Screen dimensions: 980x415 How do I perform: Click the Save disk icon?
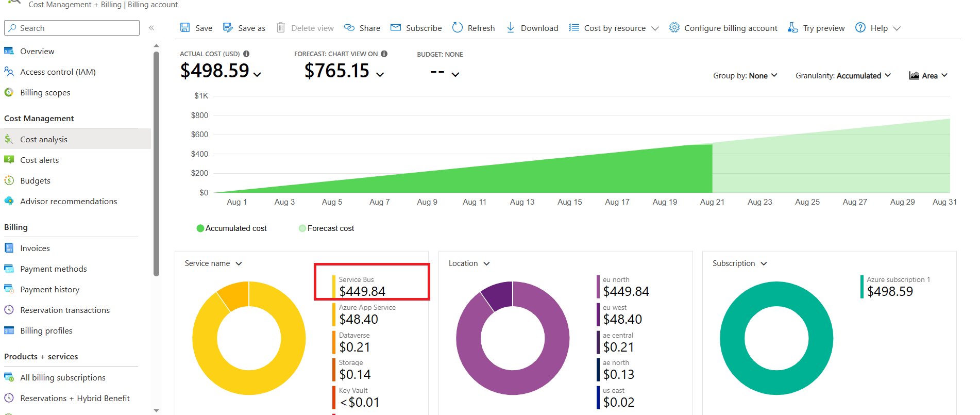point(185,27)
